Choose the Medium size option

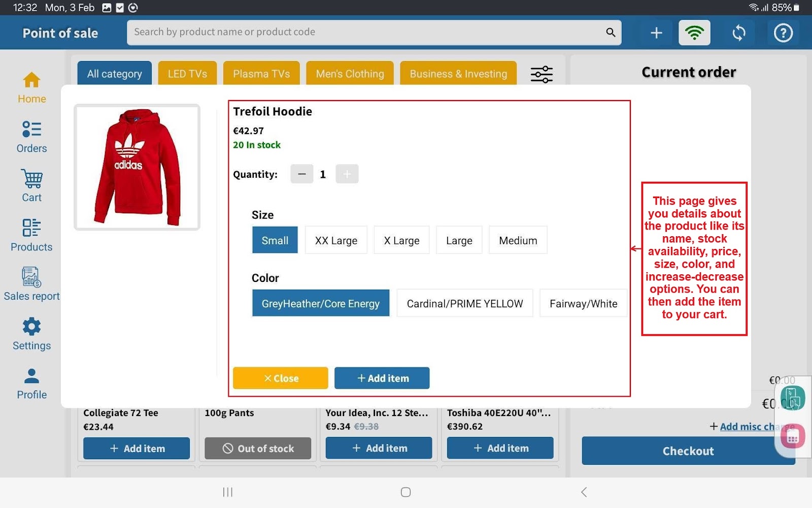click(518, 240)
